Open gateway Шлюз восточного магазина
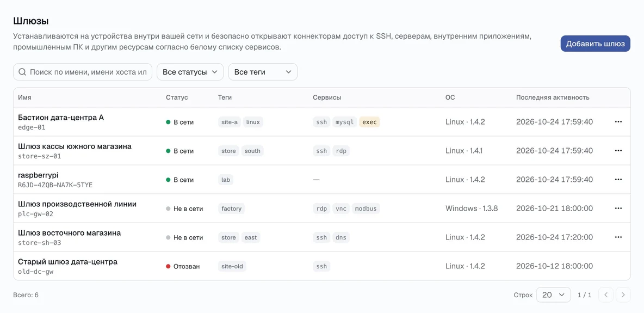644x313 pixels. (70, 233)
